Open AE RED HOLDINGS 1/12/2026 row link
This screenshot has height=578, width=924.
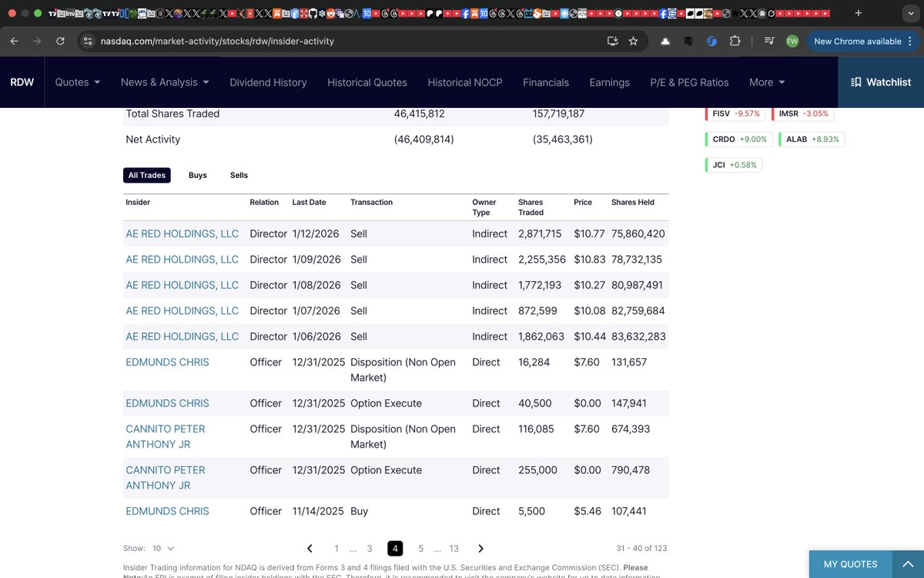182,234
